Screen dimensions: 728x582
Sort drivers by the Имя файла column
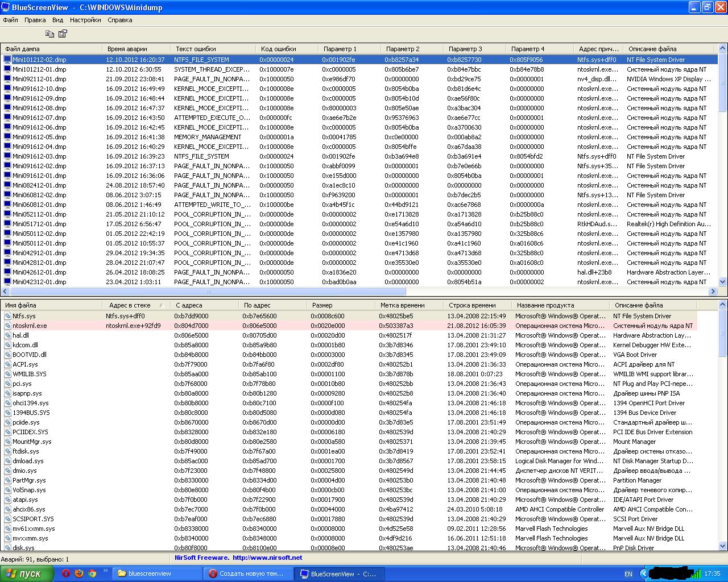coord(51,305)
